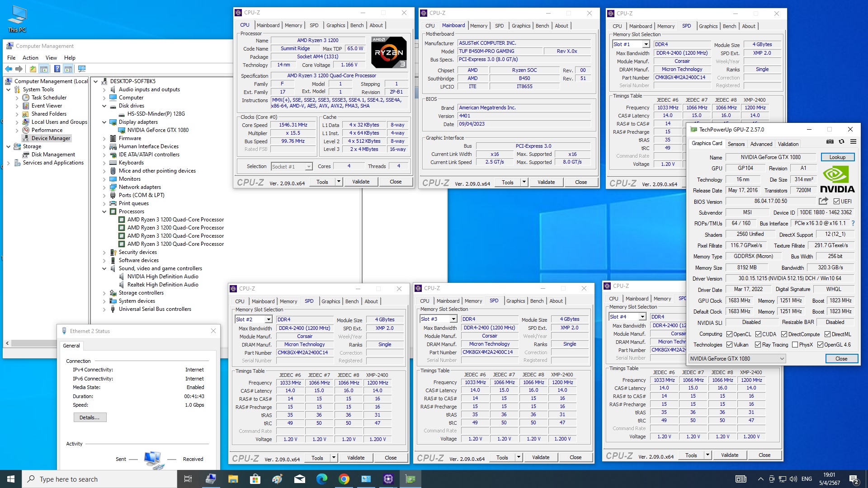
Task: Open File Explorer from the taskbar
Action: 233,479
